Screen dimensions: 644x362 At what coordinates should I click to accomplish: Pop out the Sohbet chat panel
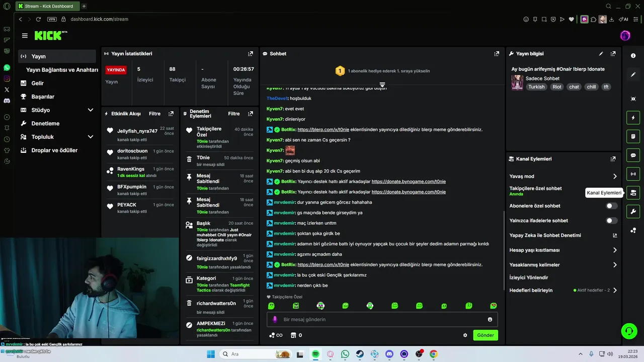tap(497, 54)
